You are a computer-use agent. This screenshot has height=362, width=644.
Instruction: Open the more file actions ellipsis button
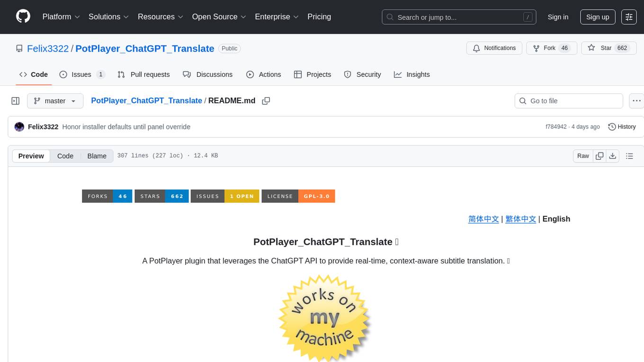point(636,101)
